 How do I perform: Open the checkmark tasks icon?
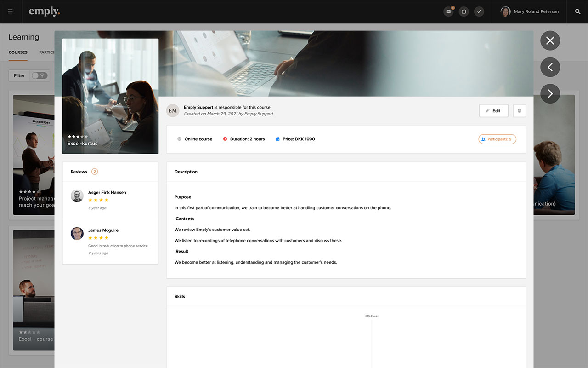479,11
